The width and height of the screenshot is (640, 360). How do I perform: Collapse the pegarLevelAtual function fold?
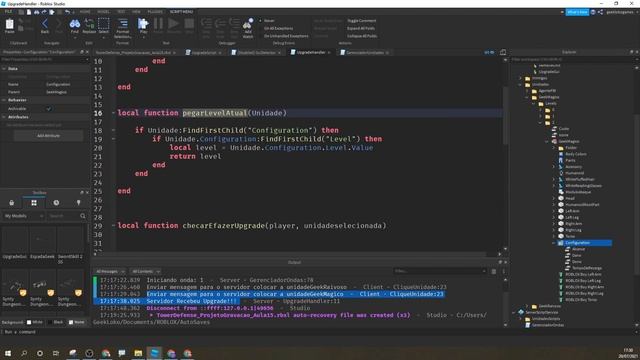[x=113, y=113]
